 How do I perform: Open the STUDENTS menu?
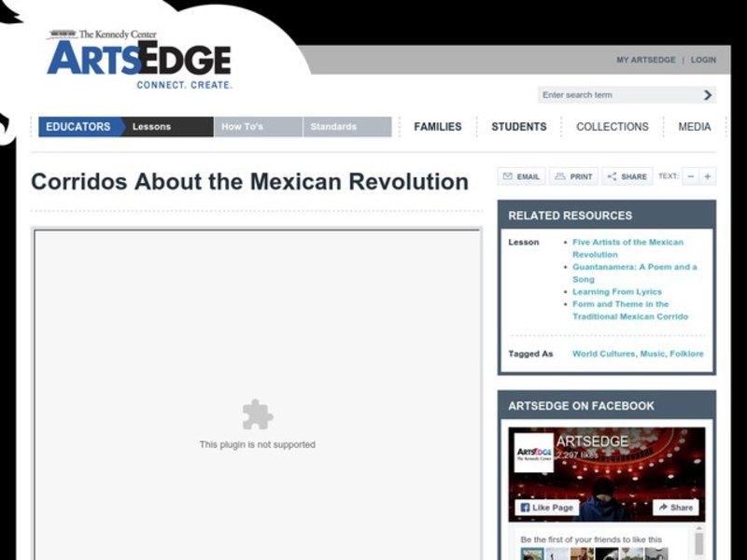[518, 126]
